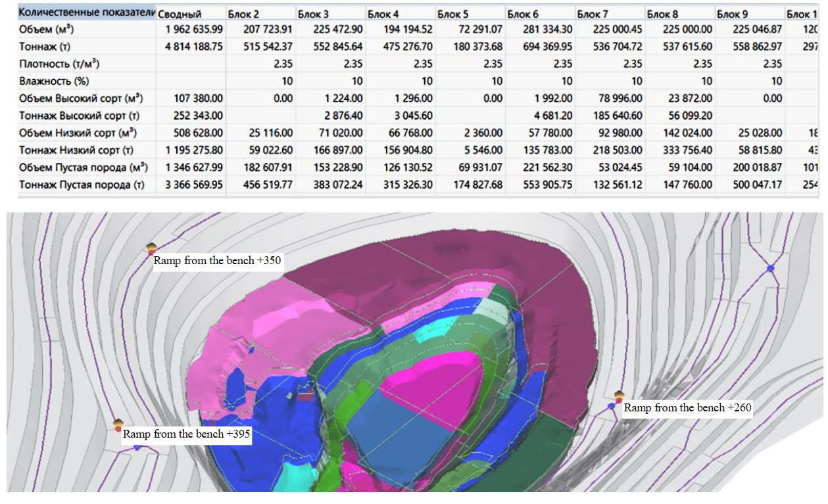Click the "Ramp from the bench +260" label
This screenshot has width=828, height=504.
click(x=687, y=407)
